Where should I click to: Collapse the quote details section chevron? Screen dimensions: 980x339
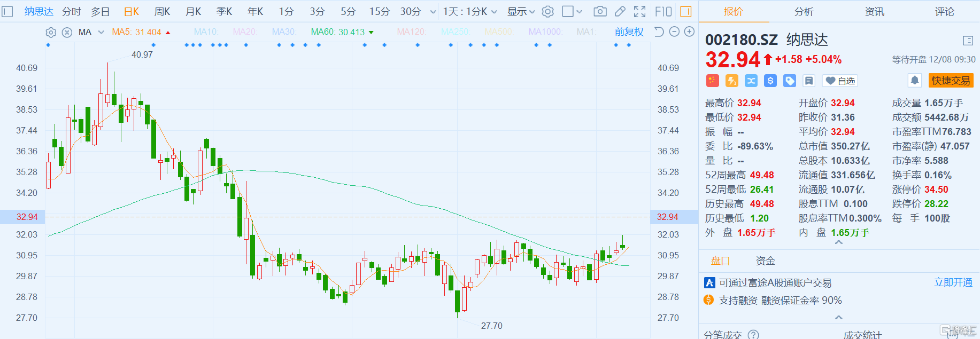839,242
